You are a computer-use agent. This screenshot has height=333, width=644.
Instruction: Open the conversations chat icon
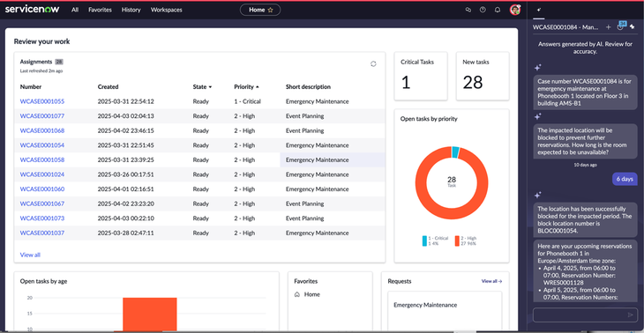[468, 10]
